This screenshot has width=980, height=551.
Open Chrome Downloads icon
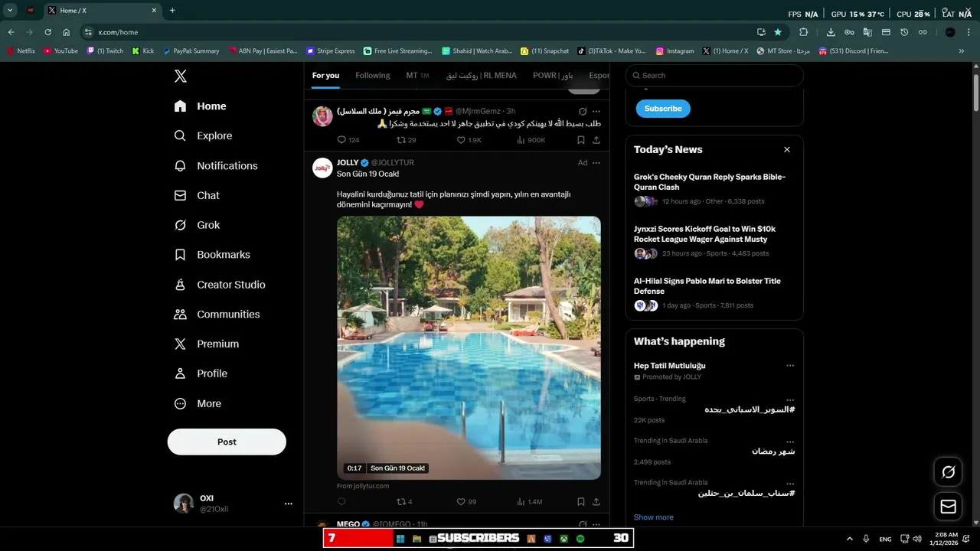[831, 32]
